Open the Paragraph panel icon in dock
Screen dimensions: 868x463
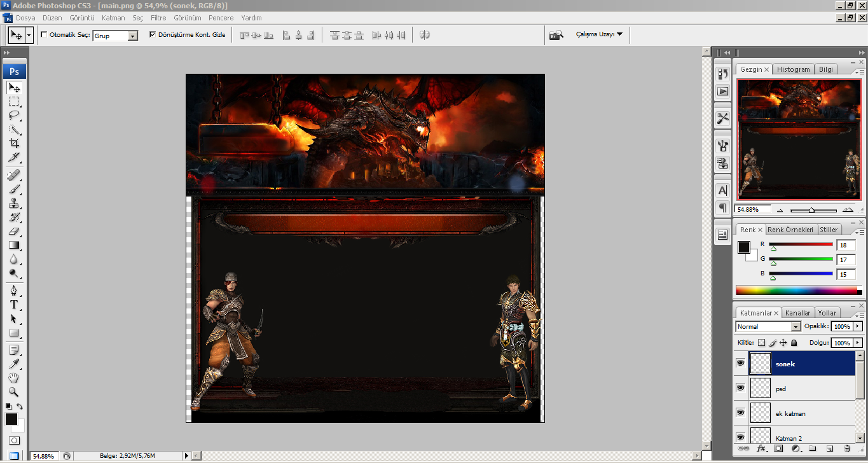click(722, 207)
